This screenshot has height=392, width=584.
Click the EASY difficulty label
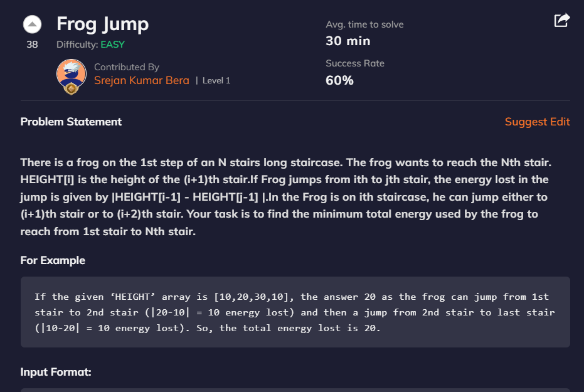(x=112, y=45)
